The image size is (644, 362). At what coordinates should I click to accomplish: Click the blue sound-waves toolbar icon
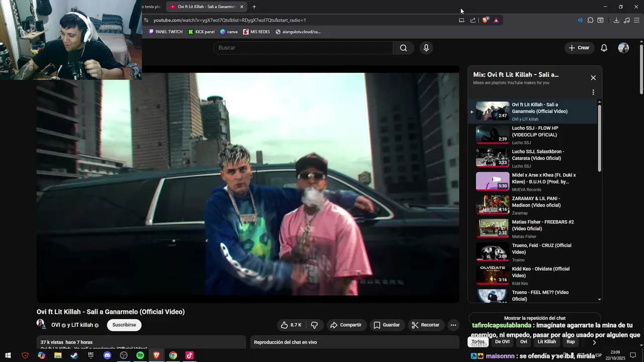(580, 20)
